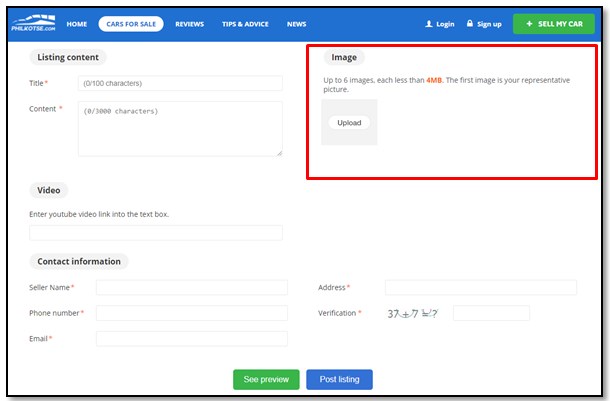Focus the Address input box
The height and width of the screenshot is (401, 610).
pos(481,287)
